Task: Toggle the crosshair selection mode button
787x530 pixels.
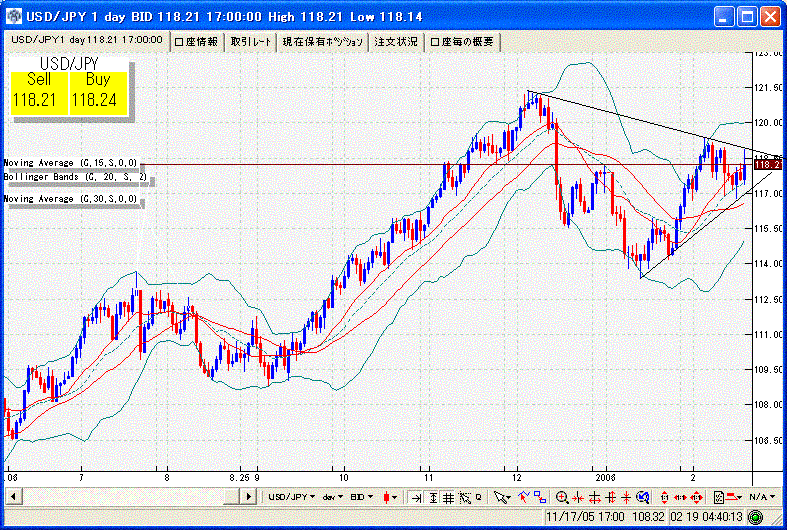Action: (x=464, y=497)
